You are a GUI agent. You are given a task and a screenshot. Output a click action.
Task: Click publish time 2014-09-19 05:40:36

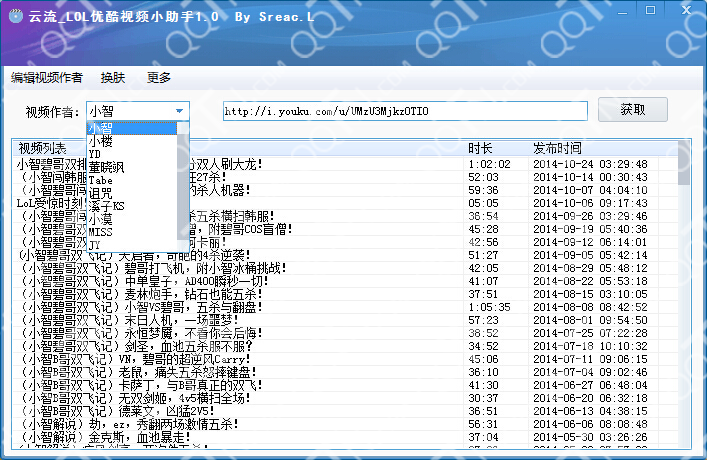pos(590,229)
